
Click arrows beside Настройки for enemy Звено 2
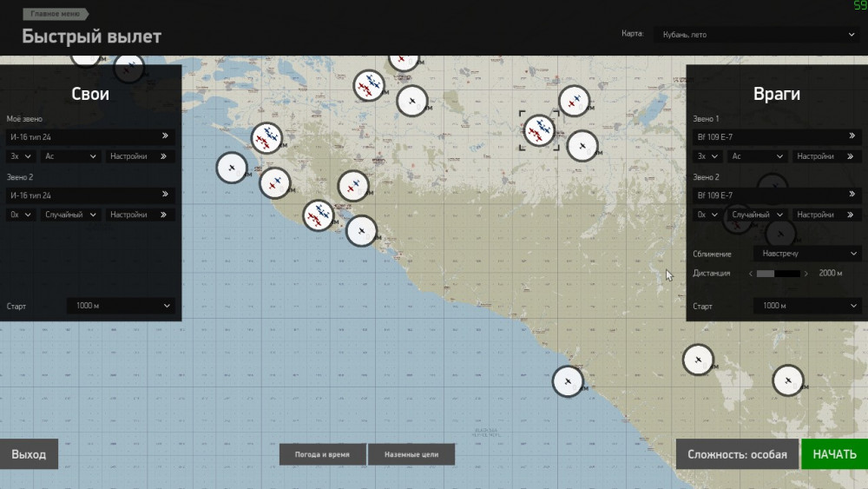point(852,215)
